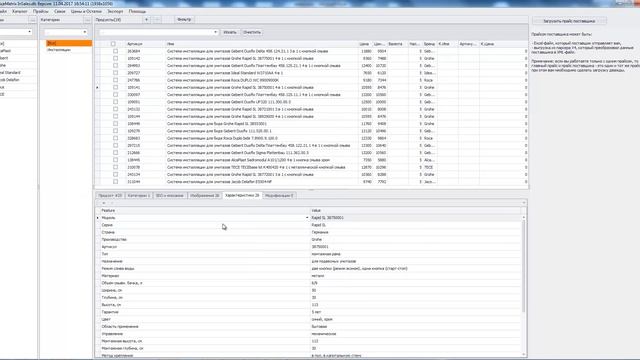Open the Категории panel filter dropdown

(x=84, y=32)
